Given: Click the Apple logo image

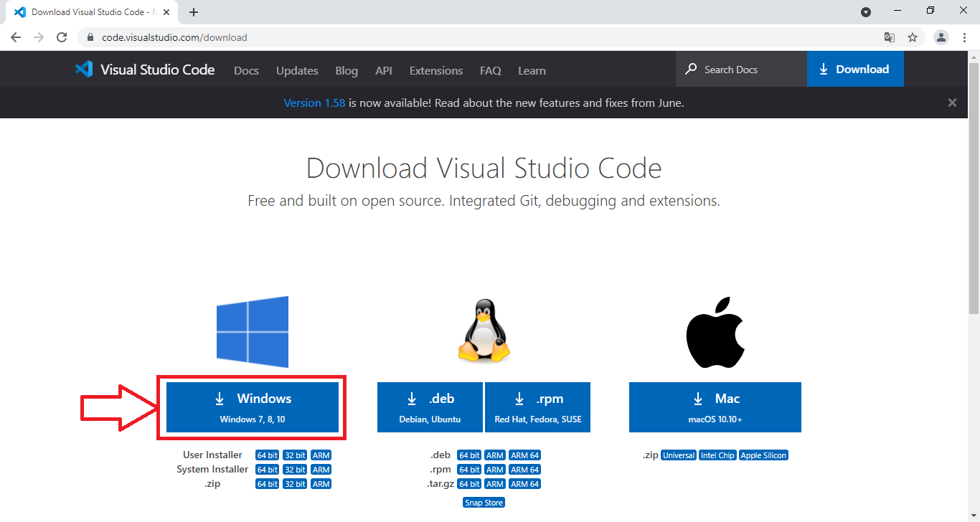Looking at the screenshot, I should click(715, 331).
